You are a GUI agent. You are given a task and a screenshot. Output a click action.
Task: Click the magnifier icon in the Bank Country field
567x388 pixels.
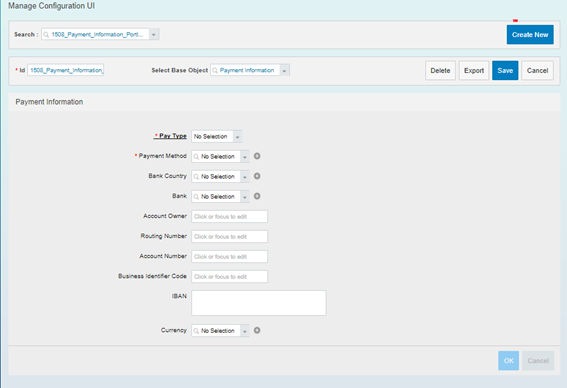point(196,176)
